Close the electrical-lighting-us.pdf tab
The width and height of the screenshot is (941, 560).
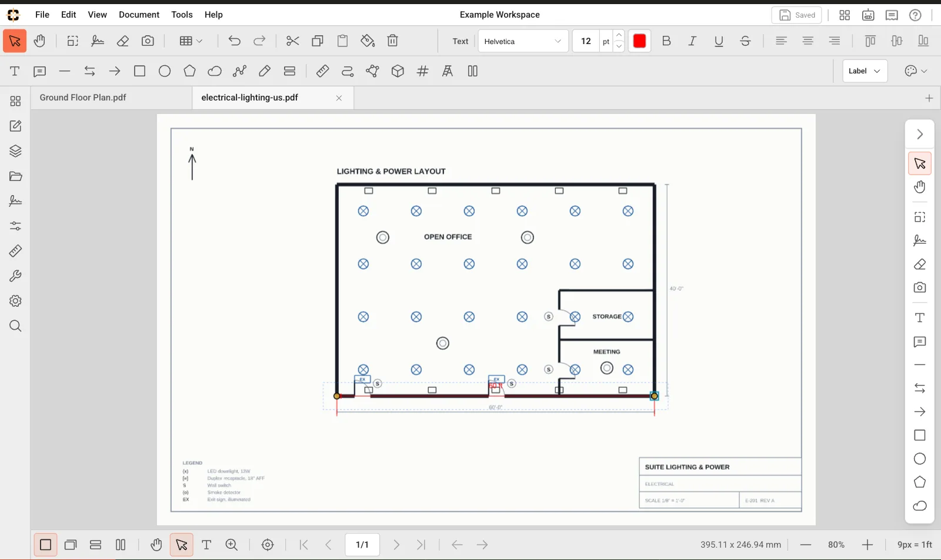coord(339,98)
